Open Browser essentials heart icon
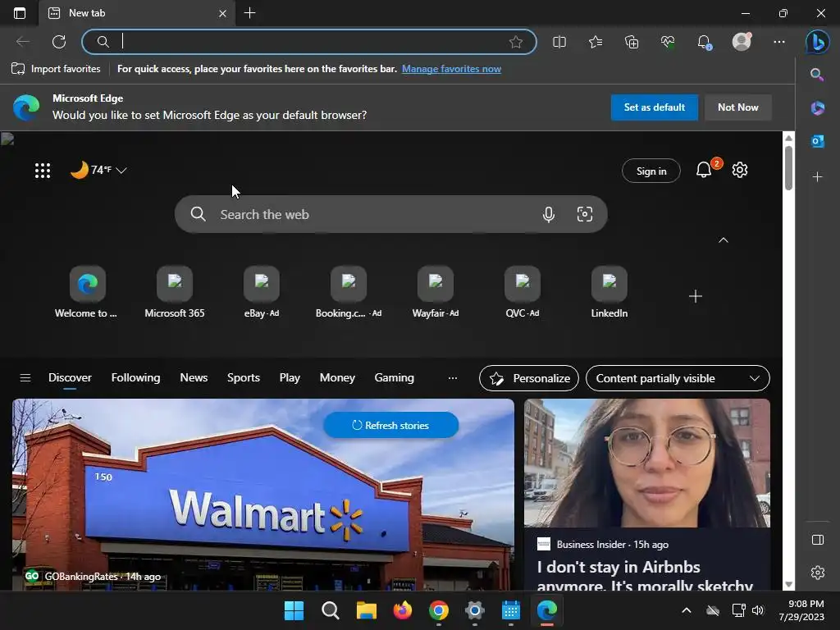This screenshot has width=840, height=630. [x=668, y=42]
